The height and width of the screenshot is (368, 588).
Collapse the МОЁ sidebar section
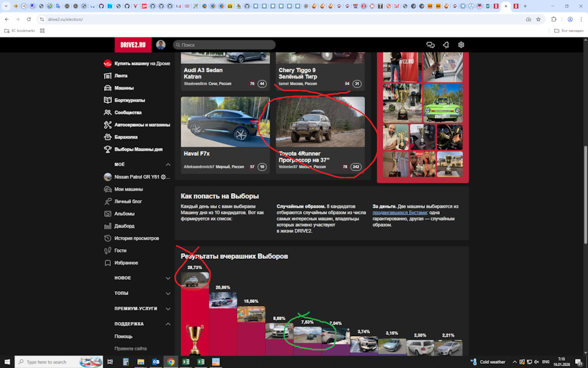click(x=168, y=164)
